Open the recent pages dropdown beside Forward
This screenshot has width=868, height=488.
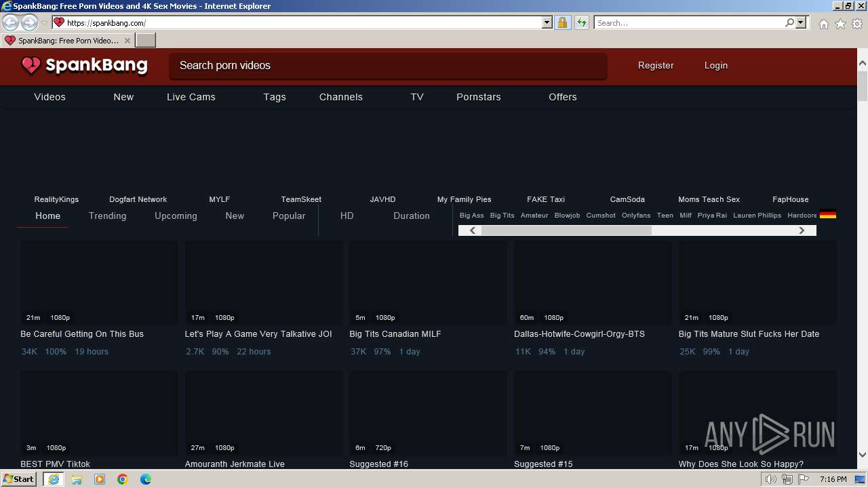pos(44,23)
